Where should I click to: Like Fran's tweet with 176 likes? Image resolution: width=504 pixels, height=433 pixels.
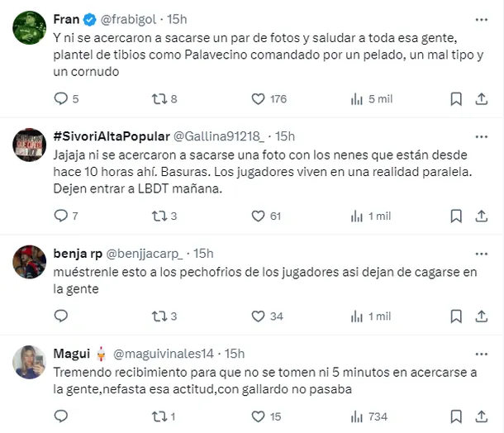(x=258, y=99)
